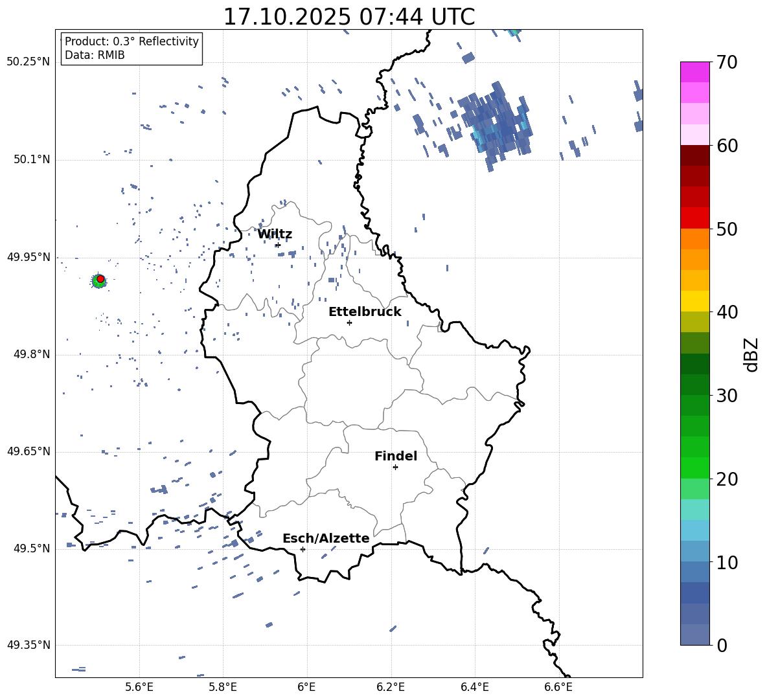Viewport: 767px width, 700px height.
Task: Click the colorbar 20 tick label
Action: point(727,479)
